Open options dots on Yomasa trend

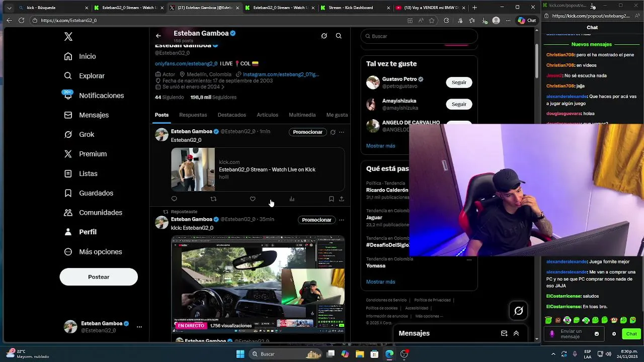[x=469, y=260]
